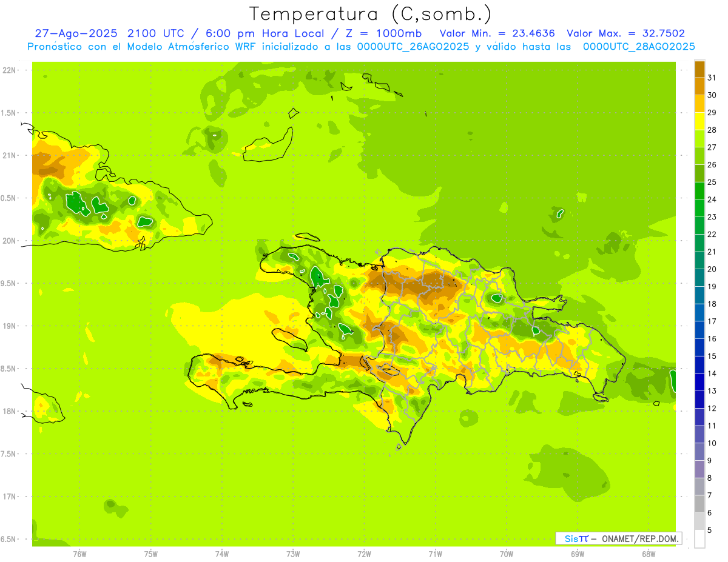Click the "SisTT - ONAMET/REP.DOM." credit label

click(618, 538)
